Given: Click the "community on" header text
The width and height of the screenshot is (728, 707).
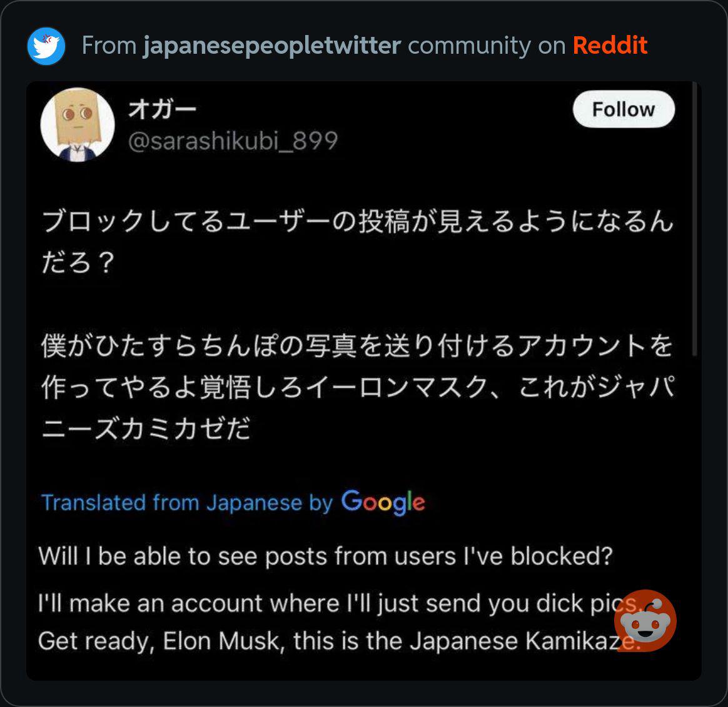Looking at the screenshot, I should 487,46.
